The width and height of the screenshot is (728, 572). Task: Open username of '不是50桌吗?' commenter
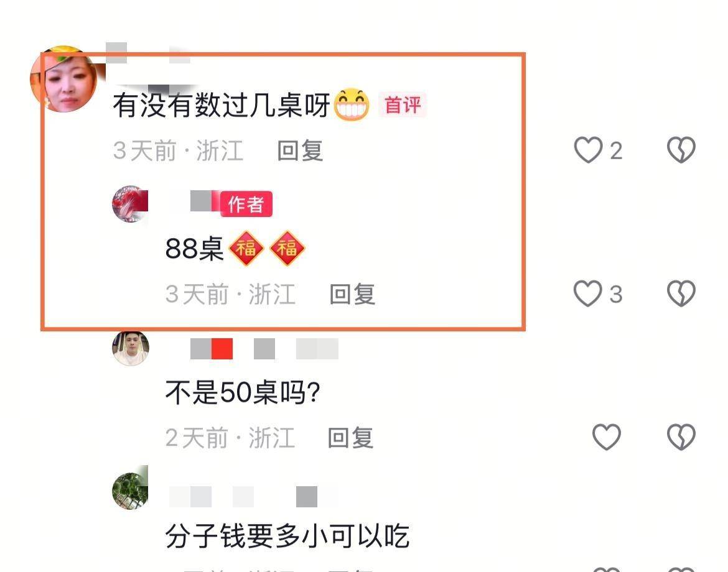(264, 349)
